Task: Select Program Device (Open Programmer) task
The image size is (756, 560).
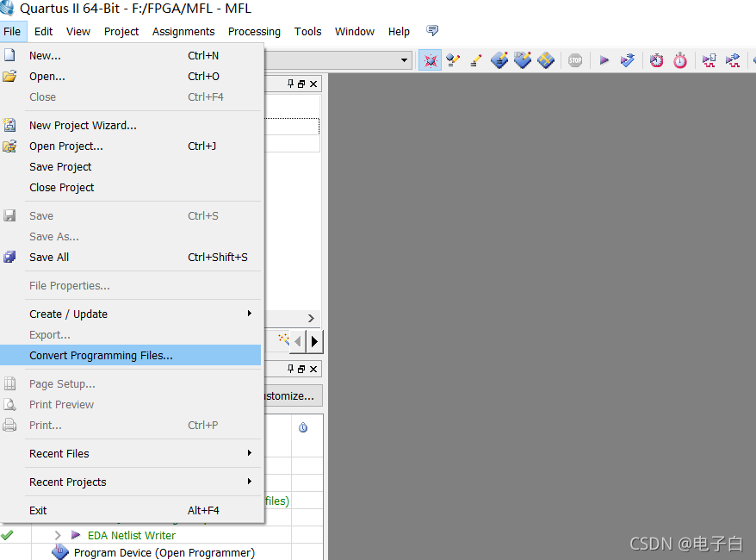Action: [x=164, y=553]
